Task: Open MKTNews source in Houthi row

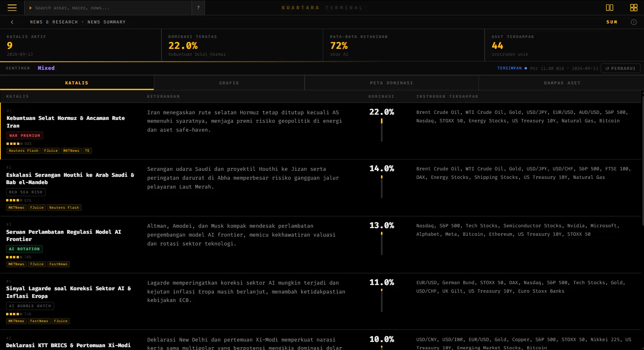Action: pyautogui.click(x=16, y=207)
